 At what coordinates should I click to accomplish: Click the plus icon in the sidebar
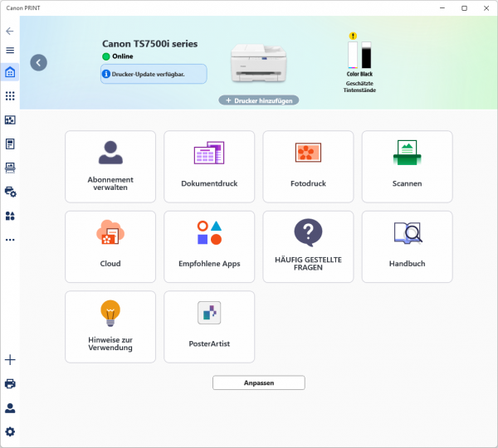[x=10, y=360]
